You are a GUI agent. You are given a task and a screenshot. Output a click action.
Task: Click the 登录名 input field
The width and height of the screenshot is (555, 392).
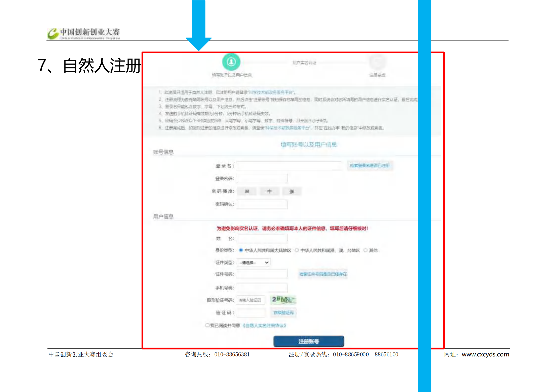(x=289, y=166)
